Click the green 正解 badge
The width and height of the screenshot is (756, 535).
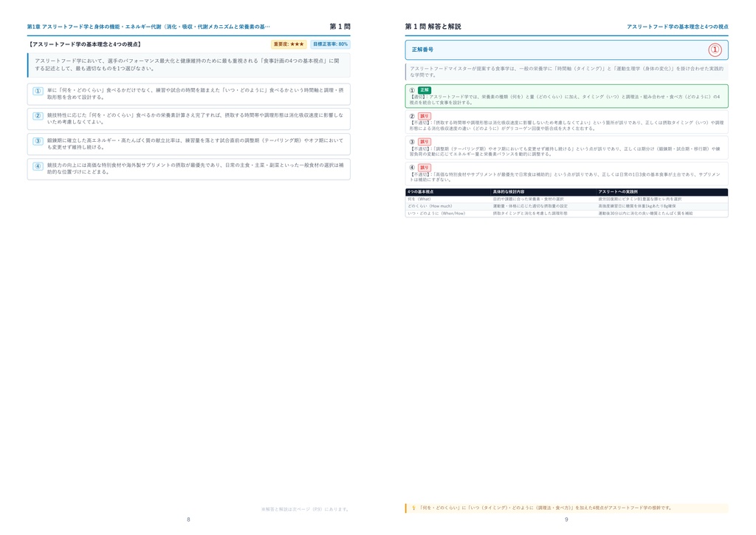(x=425, y=90)
